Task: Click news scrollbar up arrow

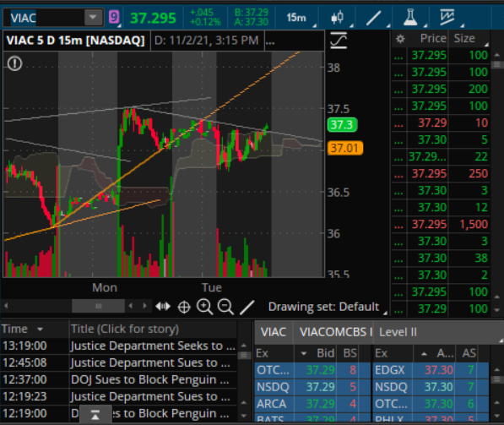Action: pyautogui.click(x=244, y=346)
